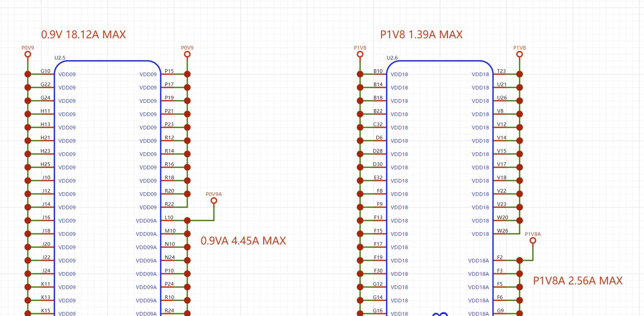The width and height of the screenshot is (644, 316).
Task: Click the VDD18A pin name beside F3
Action: pyautogui.click(x=479, y=274)
